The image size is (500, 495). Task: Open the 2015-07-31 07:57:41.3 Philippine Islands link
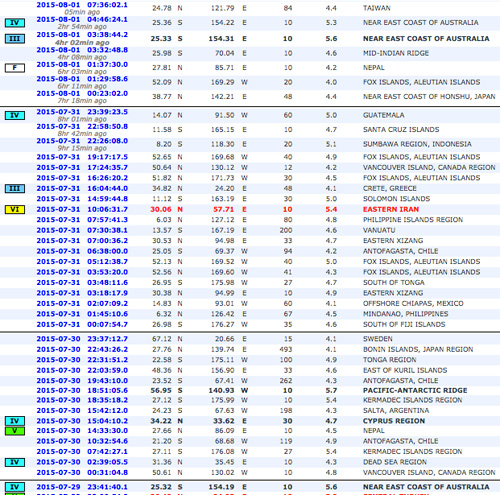[82, 220]
